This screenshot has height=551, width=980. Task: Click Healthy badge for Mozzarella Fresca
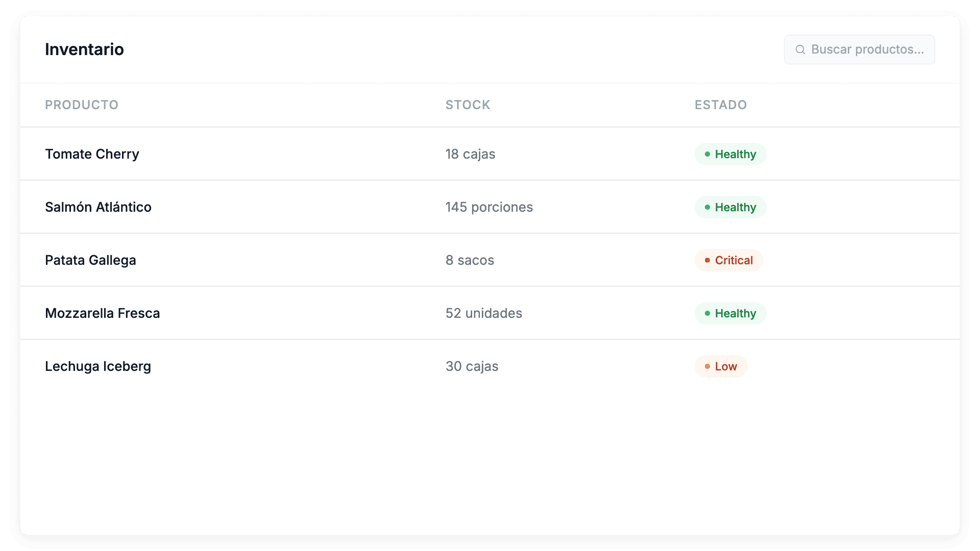point(730,313)
